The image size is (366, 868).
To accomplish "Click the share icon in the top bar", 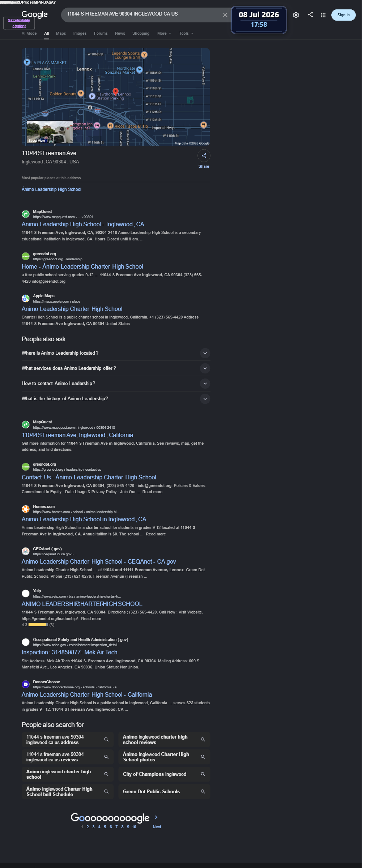I will 310,14.
